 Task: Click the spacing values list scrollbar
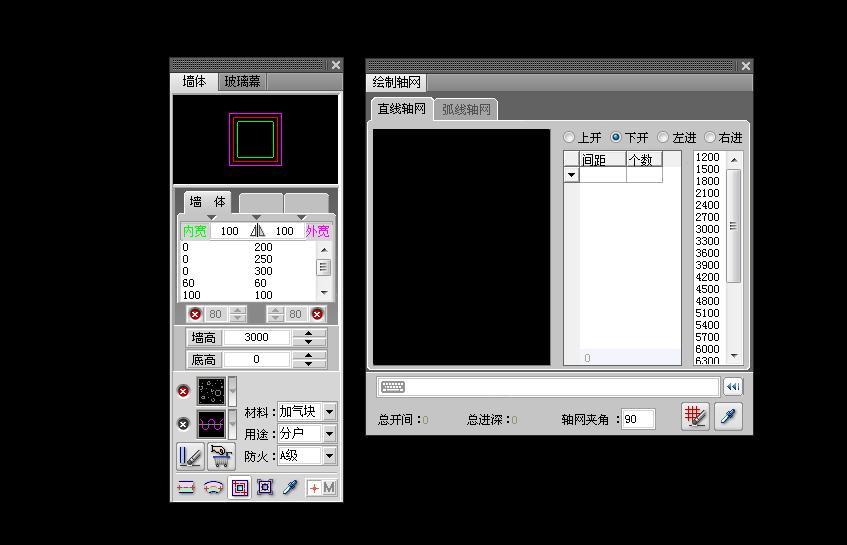tap(734, 258)
